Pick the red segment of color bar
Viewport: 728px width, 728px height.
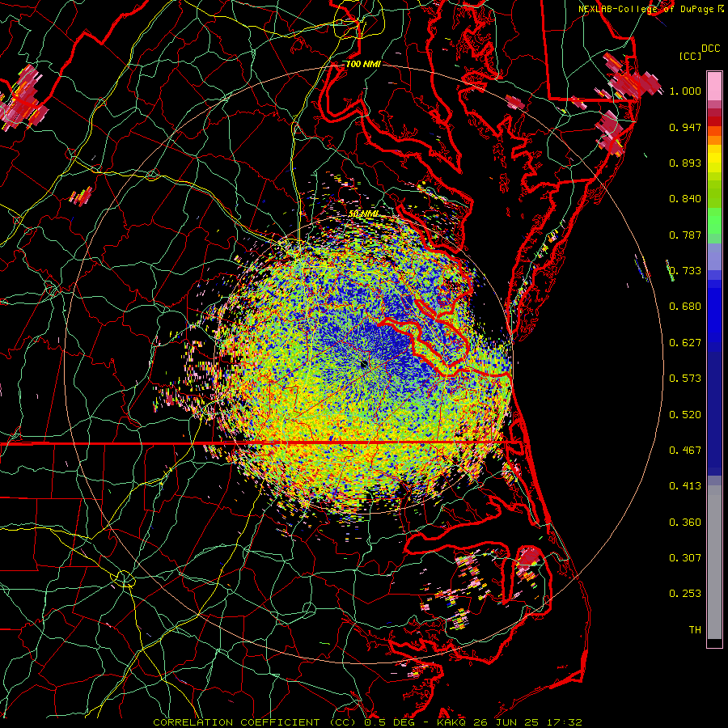(714, 121)
